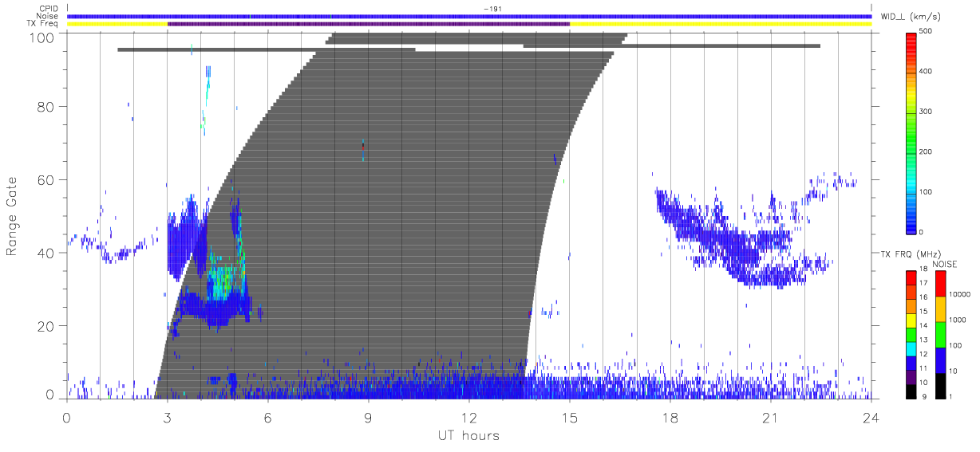Click the 3 tick on UT hours axis
980x452 pixels.
(167, 416)
